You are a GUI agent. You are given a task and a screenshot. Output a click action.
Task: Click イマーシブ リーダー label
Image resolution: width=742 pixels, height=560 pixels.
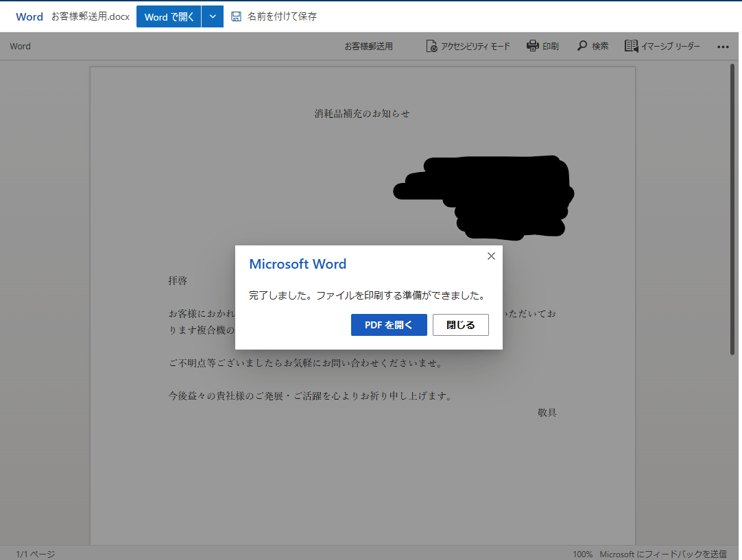(671, 47)
